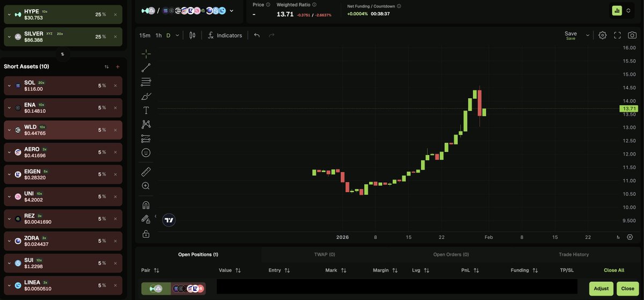This screenshot has height=300, width=644.
Task: Expand the ENA asset row
Action: point(9,108)
